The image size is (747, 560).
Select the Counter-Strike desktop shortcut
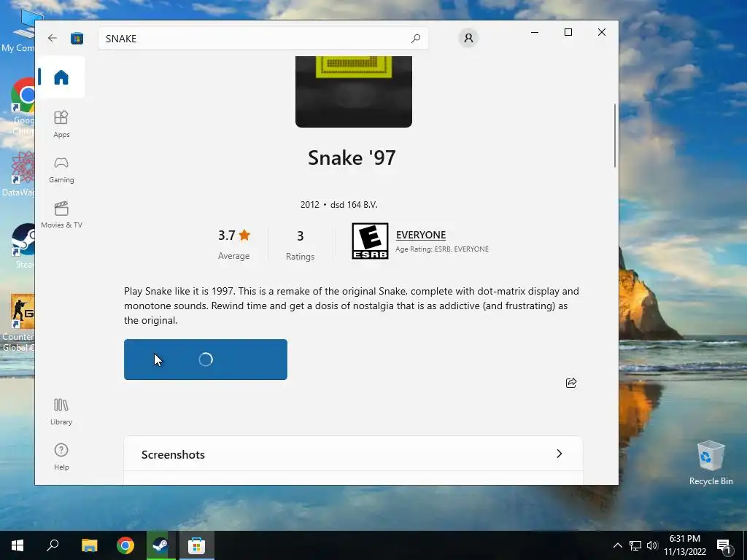click(x=18, y=323)
